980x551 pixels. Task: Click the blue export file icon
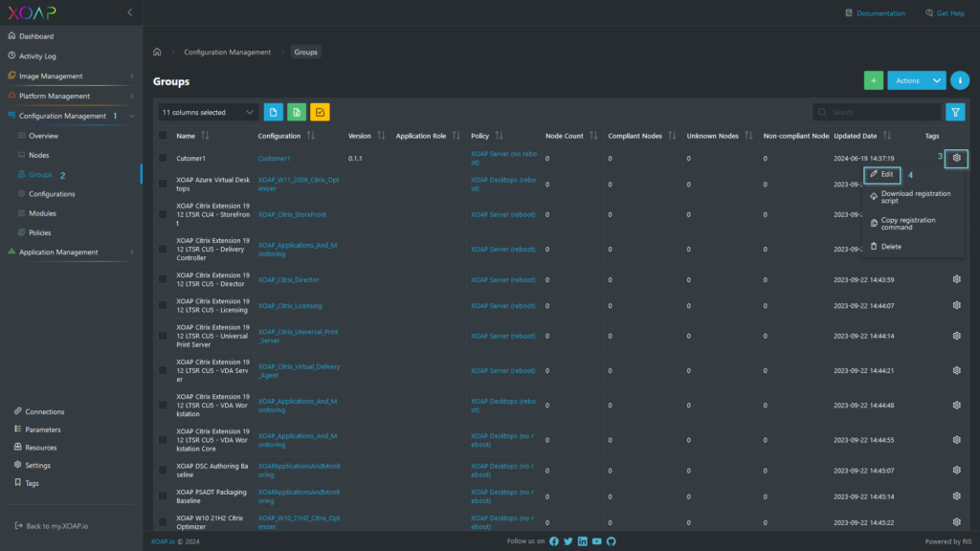tap(273, 113)
